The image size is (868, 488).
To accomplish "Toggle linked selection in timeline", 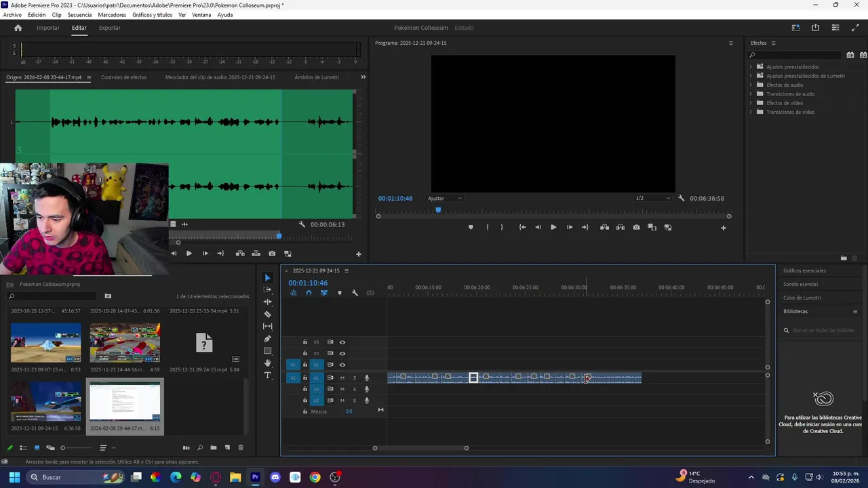I will click(x=324, y=293).
